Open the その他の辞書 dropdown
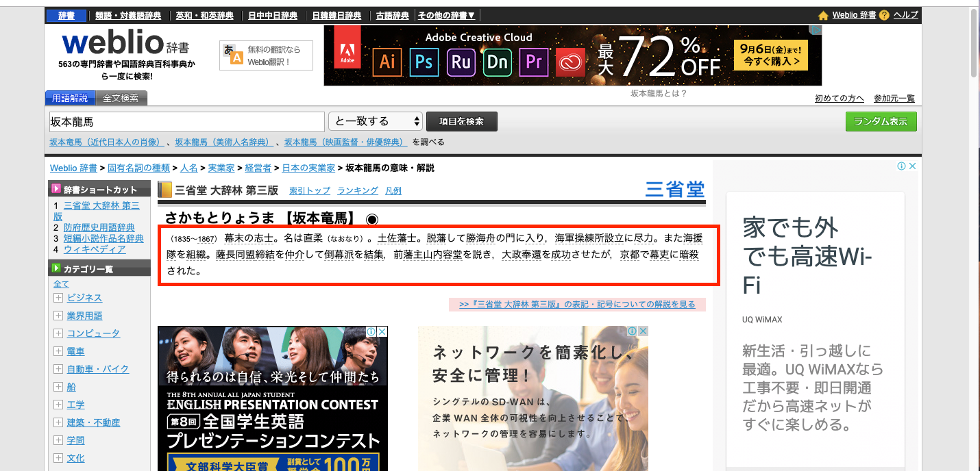Screen dimensions: 980x471 click(x=446, y=14)
